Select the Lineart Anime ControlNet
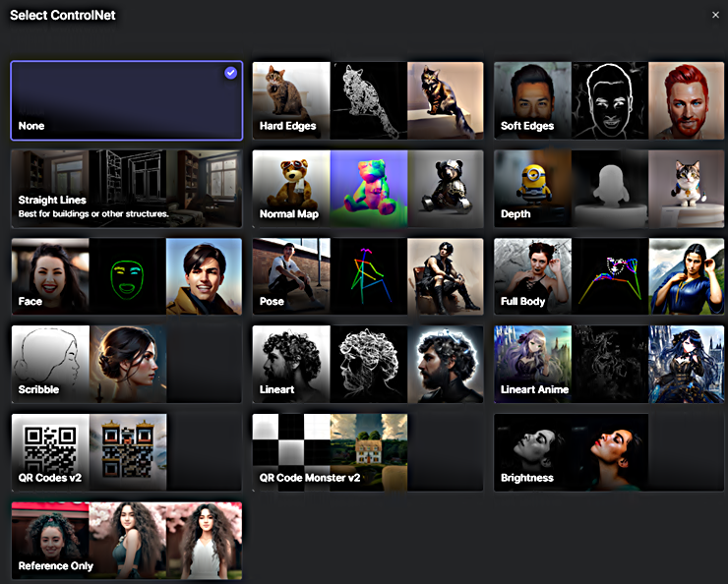728x584 pixels. (x=609, y=364)
